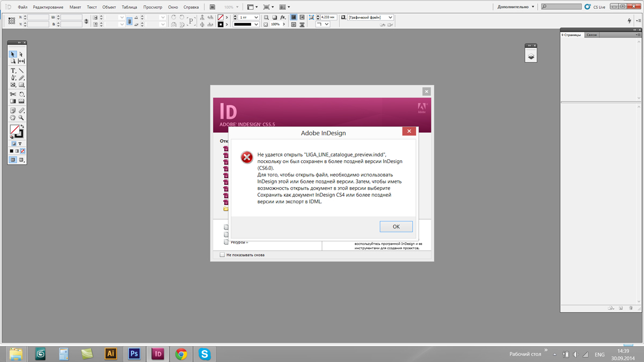644x362 pixels.
Task: Close the Adobe InDesign error dialog
Action: [x=409, y=131]
